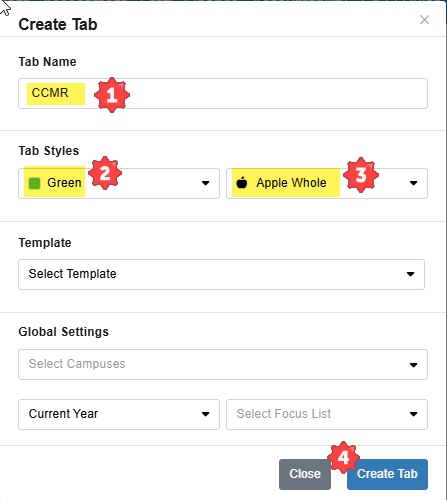This screenshot has width=447, height=500.
Task: Click the red step 2 badge
Action: click(105, 173)
